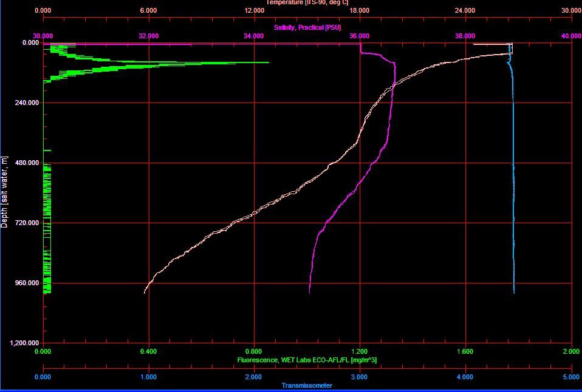Screen dimensions: 582x392
Task: Click the bottom end of magenta salinity curve
Action: (x=309, y=292)
